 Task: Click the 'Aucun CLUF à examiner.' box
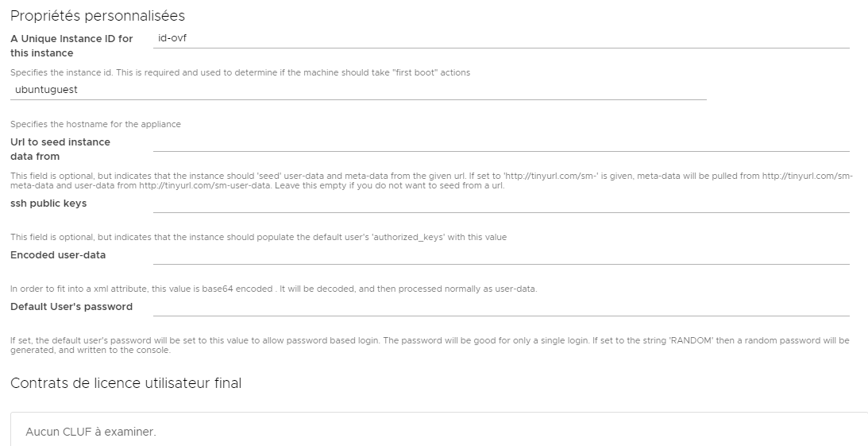(439, 429)
